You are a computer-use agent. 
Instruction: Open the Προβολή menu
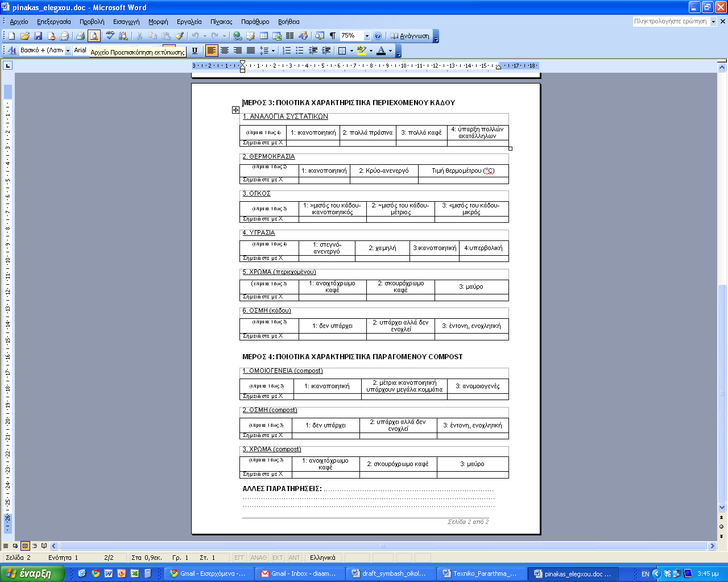[92, 22]
